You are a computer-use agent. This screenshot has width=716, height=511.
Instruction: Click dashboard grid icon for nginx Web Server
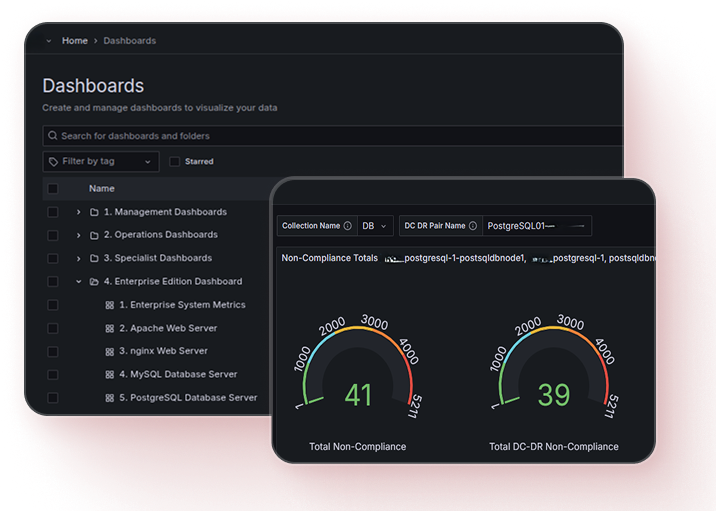click(x=110, y=352)
